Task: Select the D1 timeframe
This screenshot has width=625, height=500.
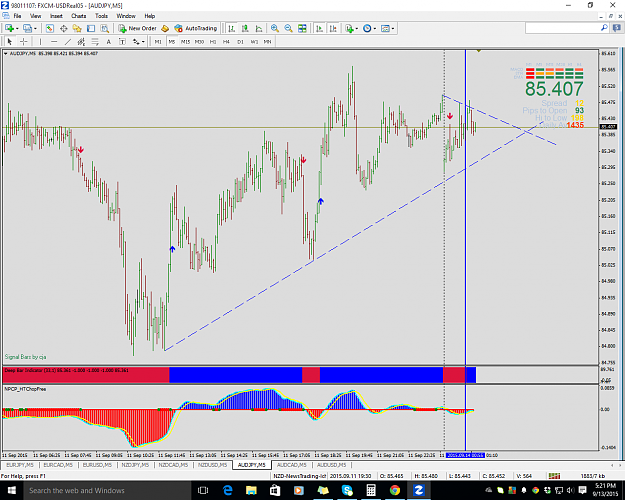Action: pos(240,41)
